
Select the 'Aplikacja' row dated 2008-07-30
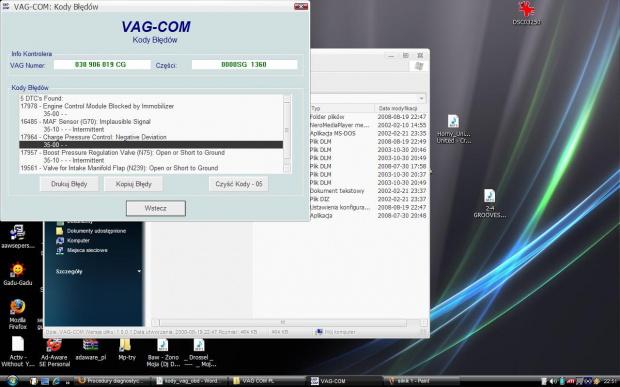coord(368,216)
